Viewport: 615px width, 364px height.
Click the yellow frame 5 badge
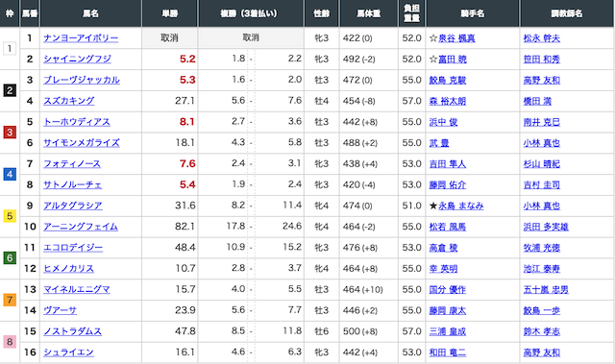(x=10, y=216)
